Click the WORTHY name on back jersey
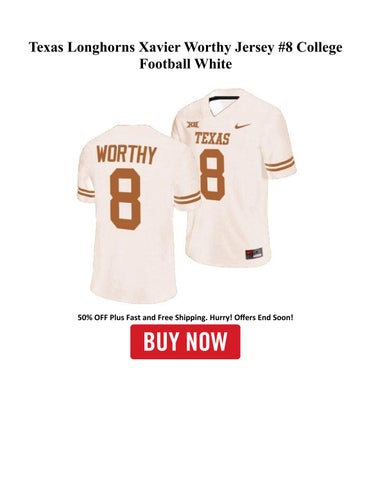 [x=127, y=155]
